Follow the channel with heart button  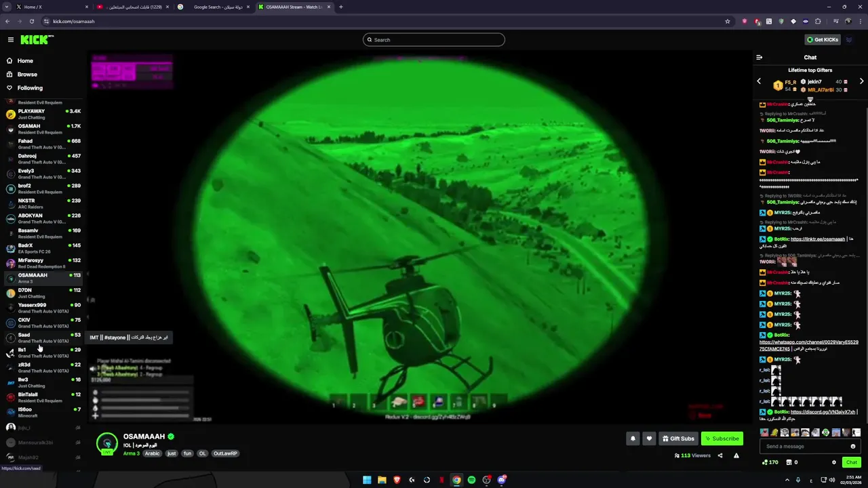click(x=649, y=439)
